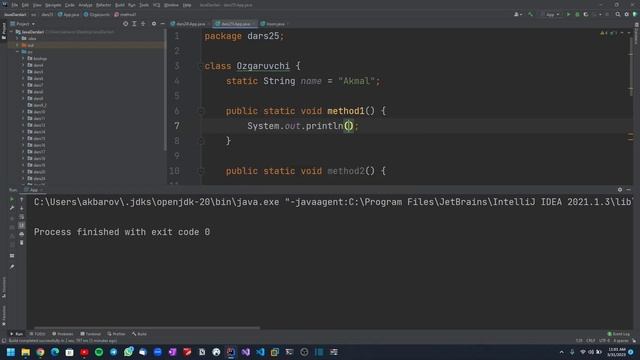Screen dimensions: 640x360
Task: Click App.java breadcrumb in navigation bar
Action: [x=69, y=14]
